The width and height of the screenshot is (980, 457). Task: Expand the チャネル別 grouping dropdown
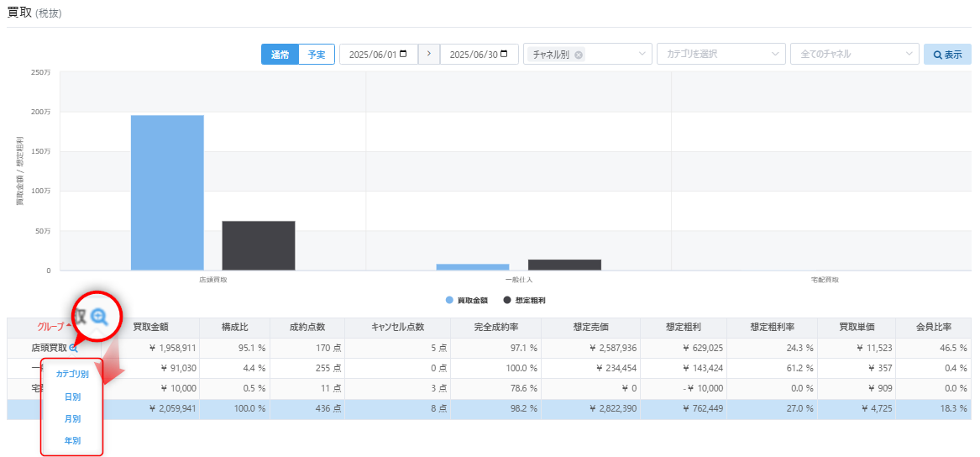[642, 55]
